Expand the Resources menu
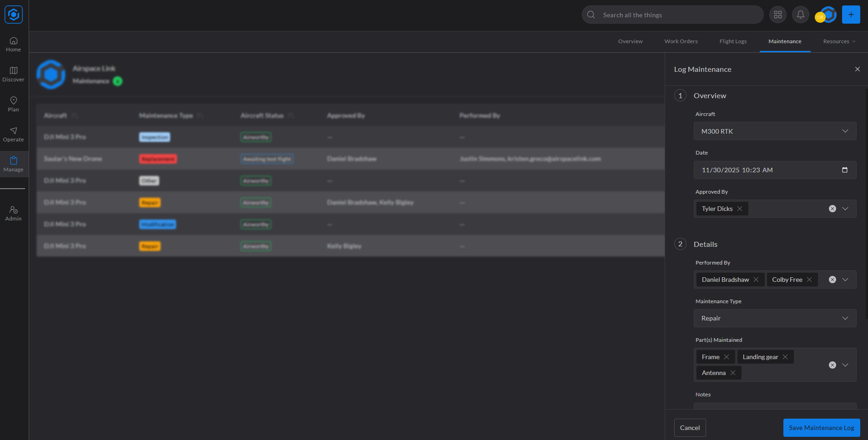Screen dimensions: 868x440 coord(839,41)
